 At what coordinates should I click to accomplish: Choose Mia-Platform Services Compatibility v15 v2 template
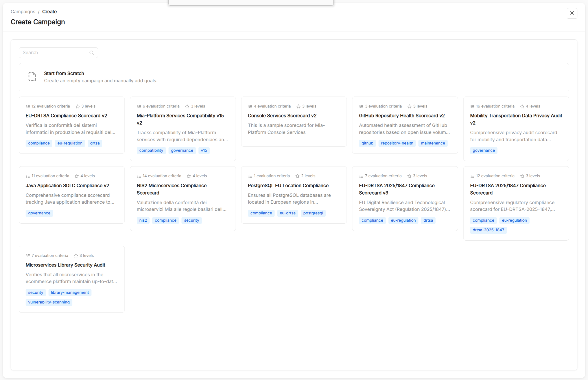click(183, 129)
